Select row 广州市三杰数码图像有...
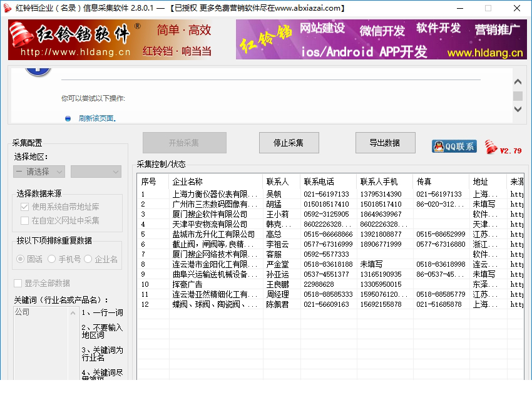 tap(330, 204)
